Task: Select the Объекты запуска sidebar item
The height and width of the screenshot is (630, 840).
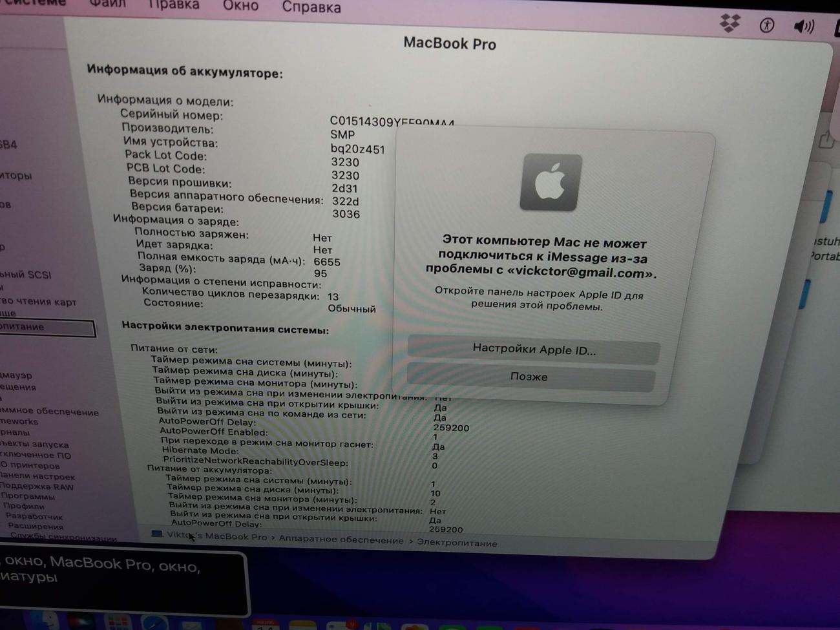Action: click(34, 444)
